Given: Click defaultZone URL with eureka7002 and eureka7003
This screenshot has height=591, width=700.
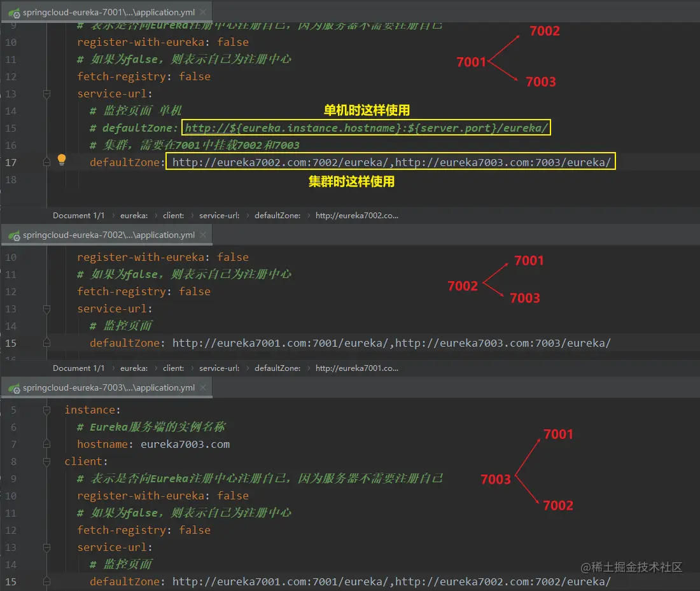Looking at the screenshot, I should tap(391, 162).
